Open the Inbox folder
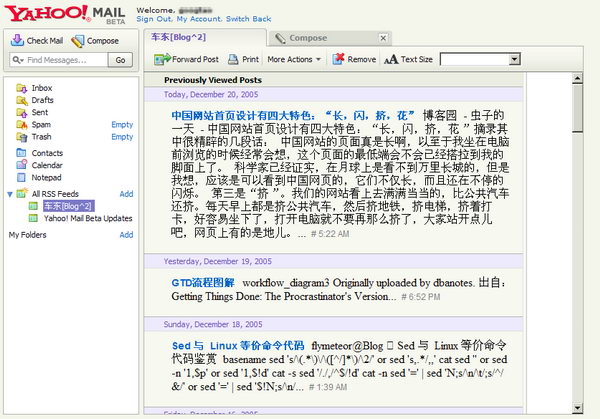This screenshot has height=419, width=600. pyautogui.click(x=41, y=88)
